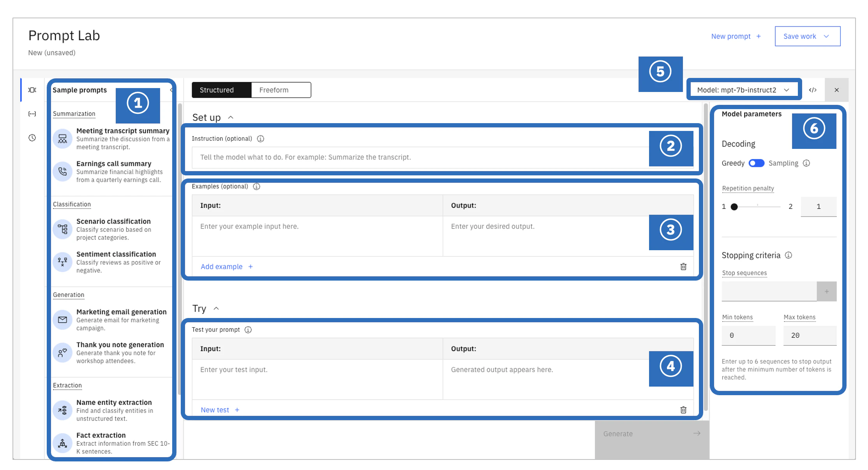Click the Max tokens input field
The width and height of the screenshot is (868, 470).
click(x=810, y=336)
